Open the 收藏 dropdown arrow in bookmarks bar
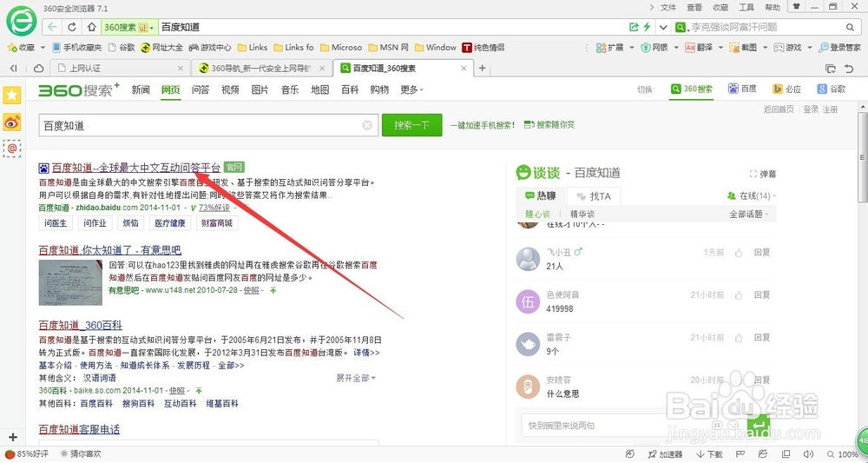 42,48
